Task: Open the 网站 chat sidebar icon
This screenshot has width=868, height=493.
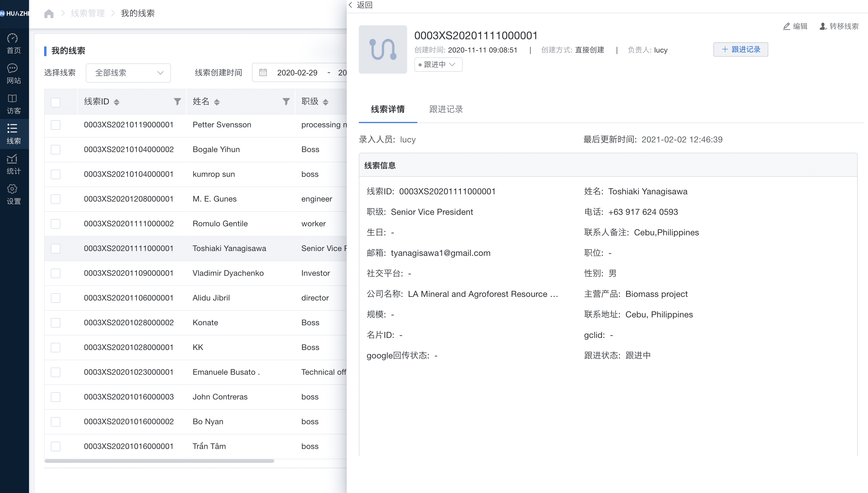Action: [x=13, y=74]
